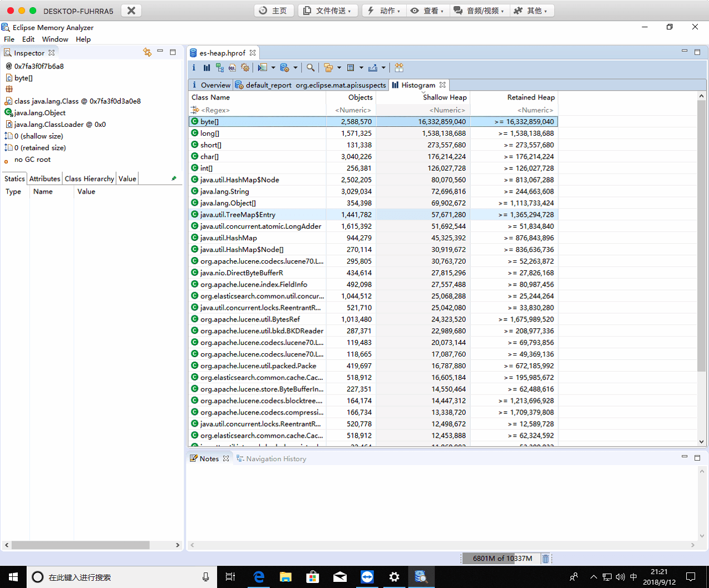Click the Histogram toolbar icon

coord(206,68)
